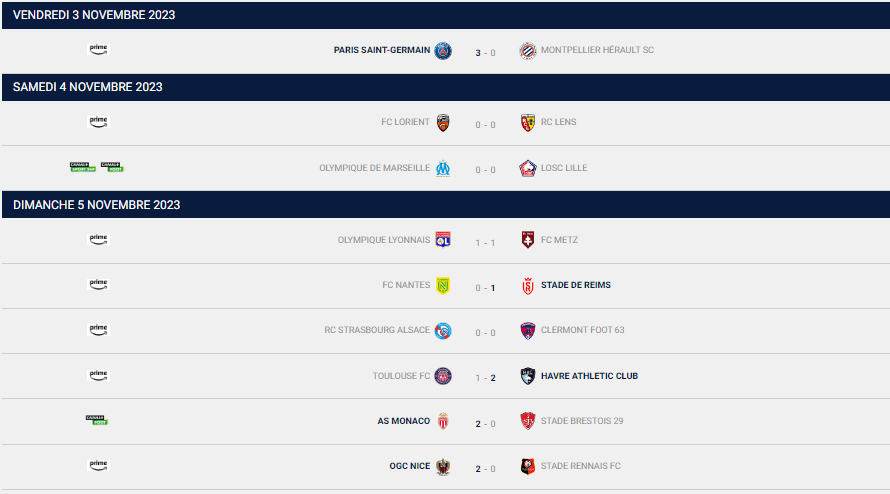Open Olympique Lyonnais vs FC Metz 1-1 score

coord(485,243)
